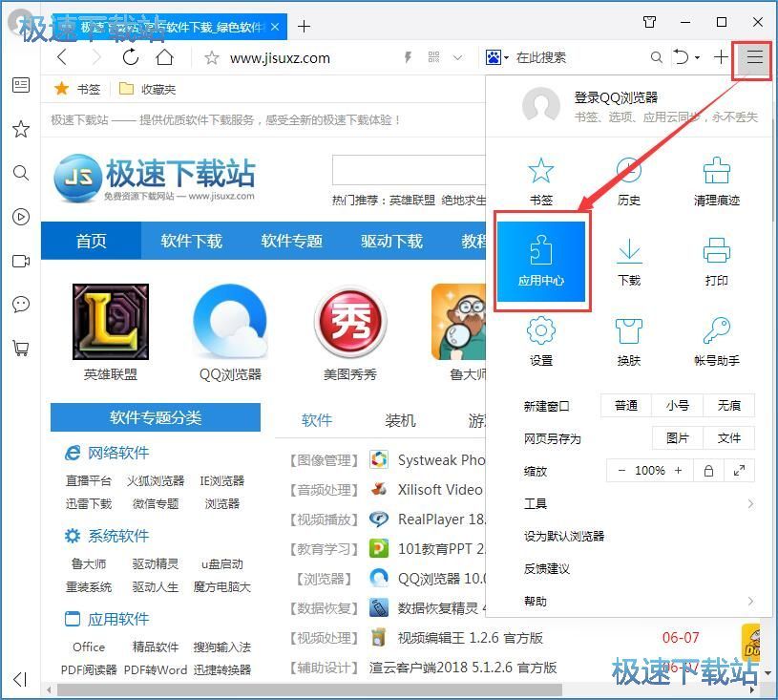The image size is (778, 700).
Task: Select 软件专题 navigation tab
Action: click(292, 241)
